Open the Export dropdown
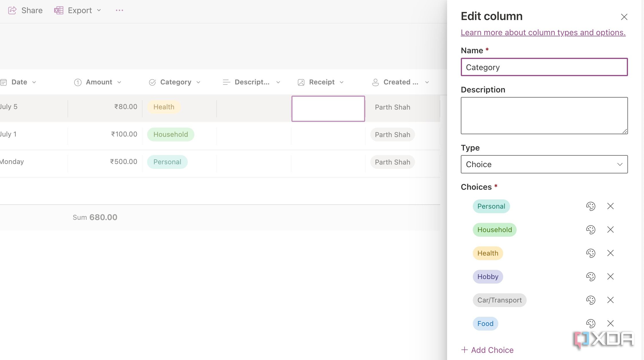644x360 pixels. (x=78, y=11)
